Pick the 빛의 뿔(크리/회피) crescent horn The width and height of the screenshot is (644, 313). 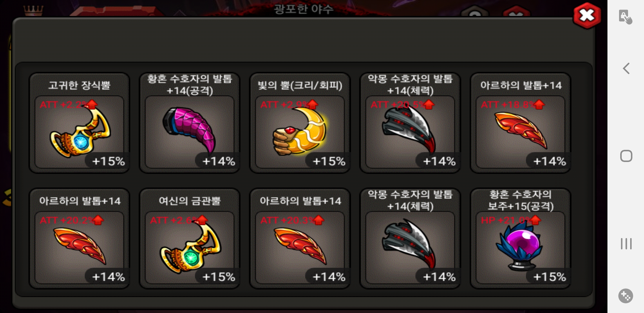[x=300, y=123]
